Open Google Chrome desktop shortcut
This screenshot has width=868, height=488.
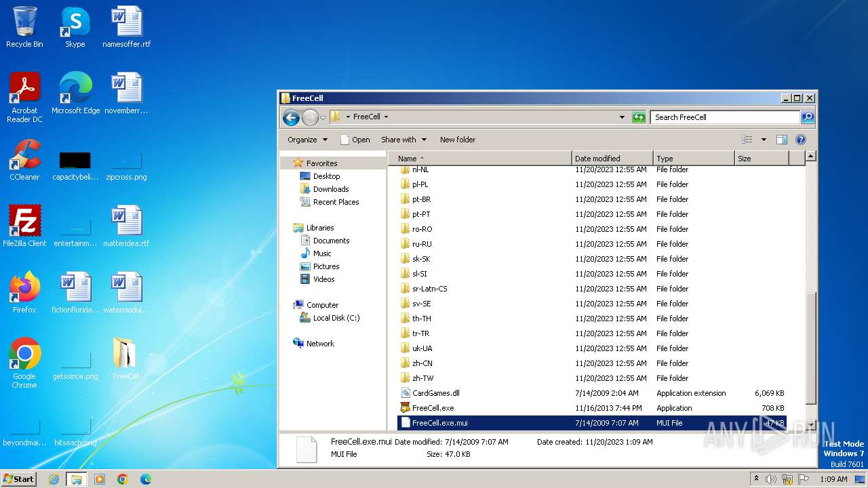click(x=24, y=363)
